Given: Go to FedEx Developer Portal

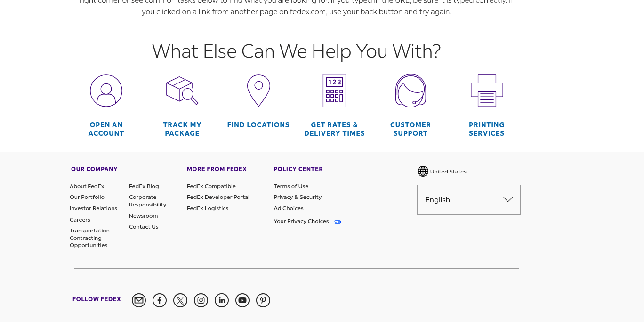Looking at the screenshot, I should click(x=218, y=197).
